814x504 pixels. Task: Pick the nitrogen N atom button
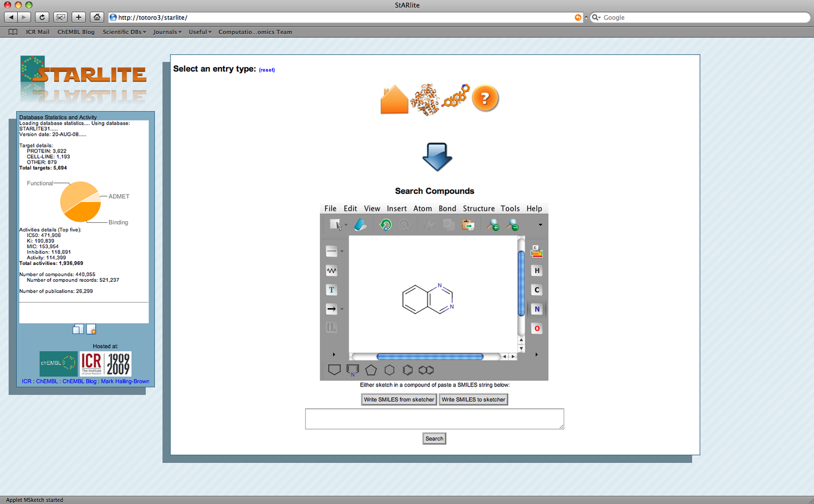(x=537, y=309)
